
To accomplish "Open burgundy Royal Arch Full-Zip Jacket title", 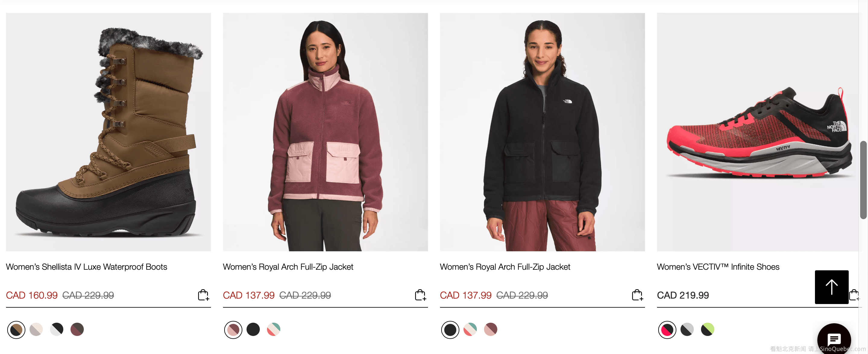I will tap(288, 267).
